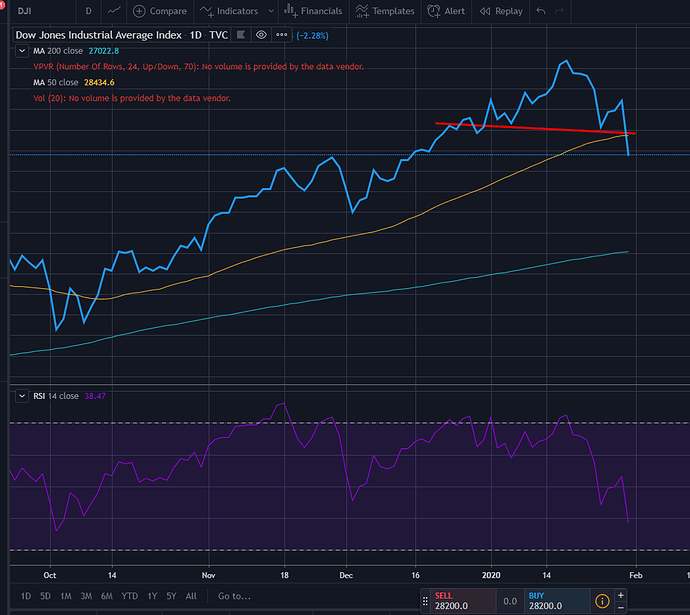This screenshot has height=615, width=690.
Task: Select the VPVR indicator error text
Action: 198,67
